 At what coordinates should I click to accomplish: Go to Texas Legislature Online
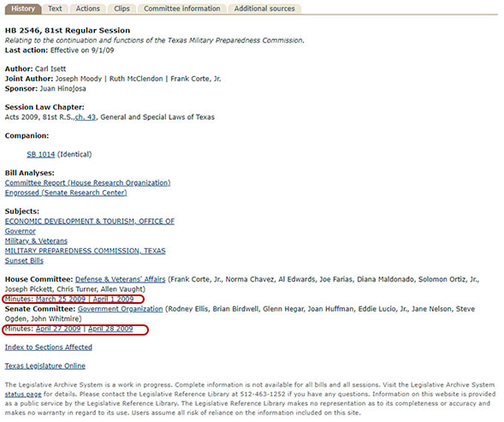pyautogui.click(x=45, y=366)
